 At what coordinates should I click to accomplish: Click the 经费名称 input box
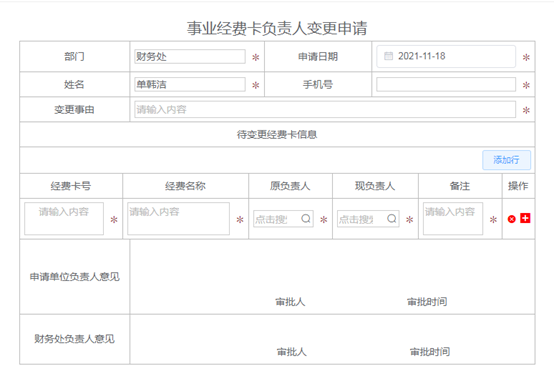(x=178, y=218)
